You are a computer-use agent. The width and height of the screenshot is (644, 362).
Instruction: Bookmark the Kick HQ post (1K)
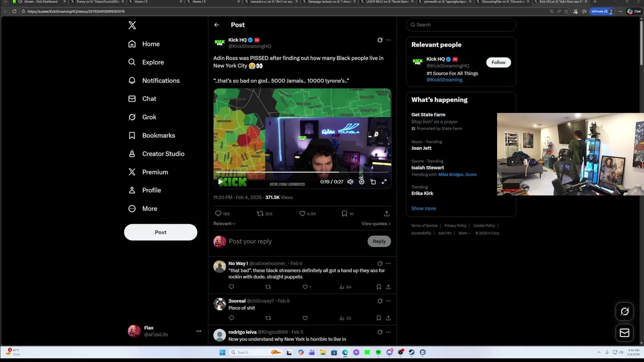[347, 214]
